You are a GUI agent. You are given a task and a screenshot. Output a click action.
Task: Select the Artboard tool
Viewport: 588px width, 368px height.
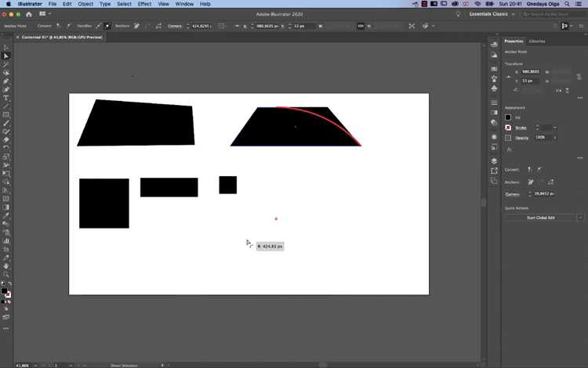[6, 249]
